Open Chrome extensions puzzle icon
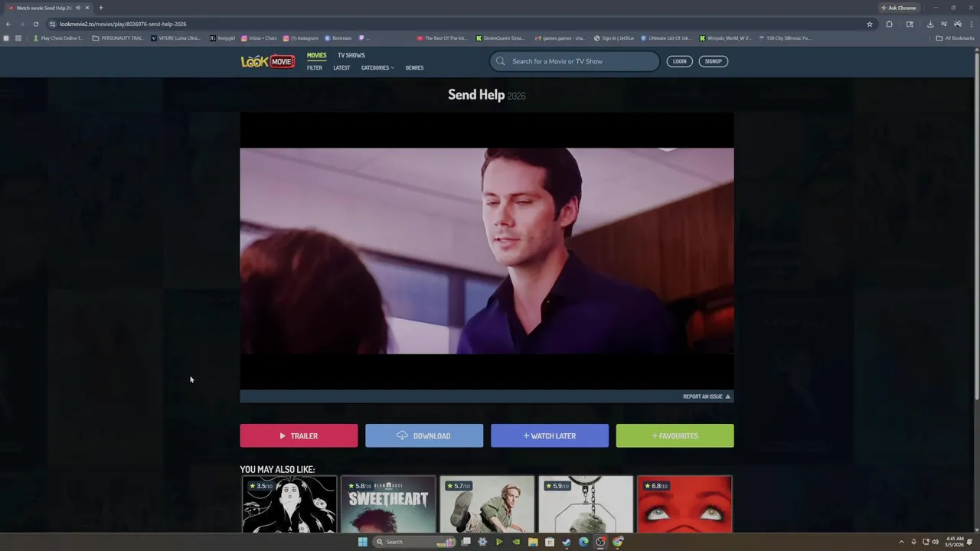 (889, 24)
